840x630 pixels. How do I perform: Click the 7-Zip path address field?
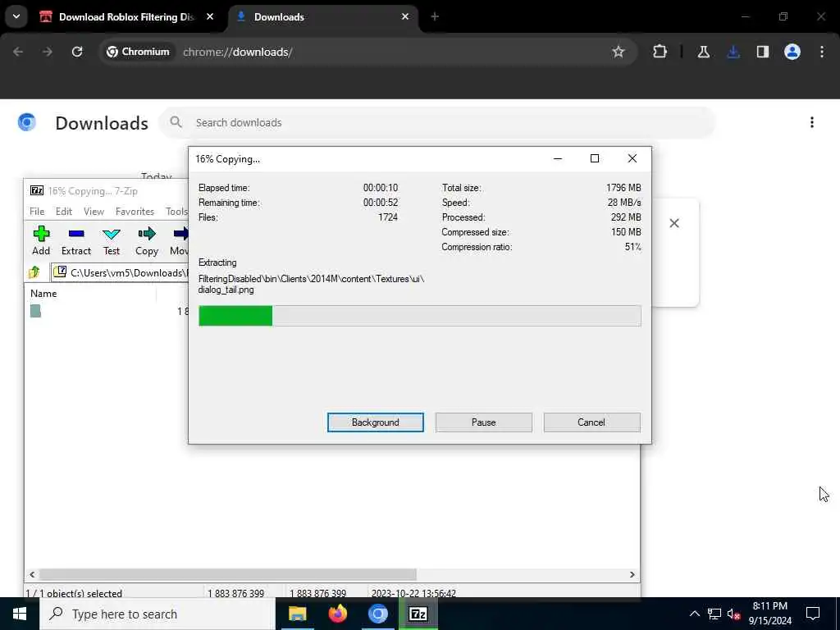tap(119, 272)
